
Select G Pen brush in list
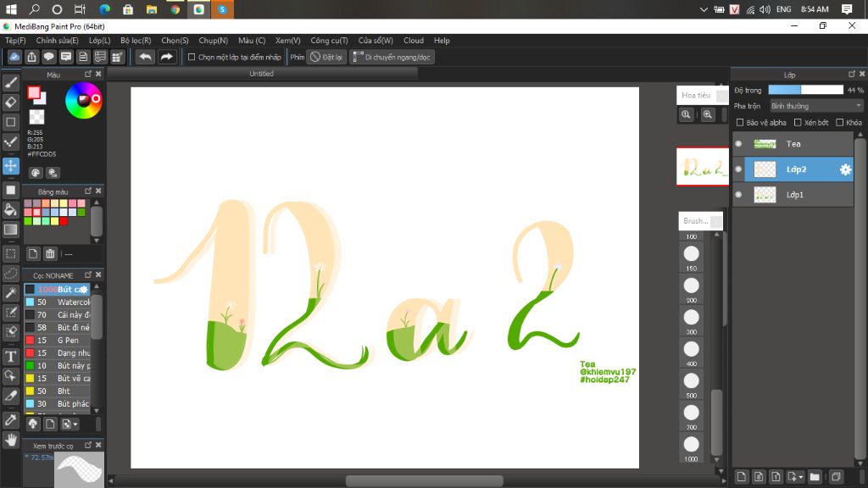point(57,341)
